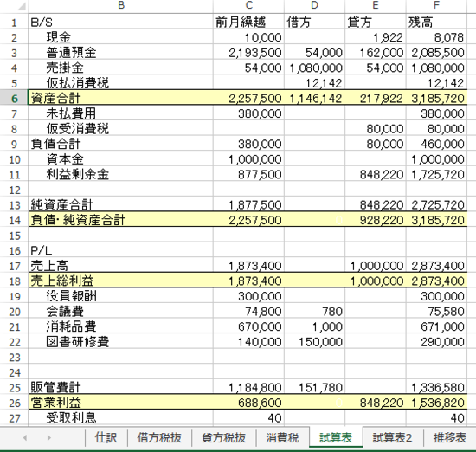Screen dimensions: 476x452
Task: Click the 151,780 debit subtotal cell
Action: click(x=314, y=387)
